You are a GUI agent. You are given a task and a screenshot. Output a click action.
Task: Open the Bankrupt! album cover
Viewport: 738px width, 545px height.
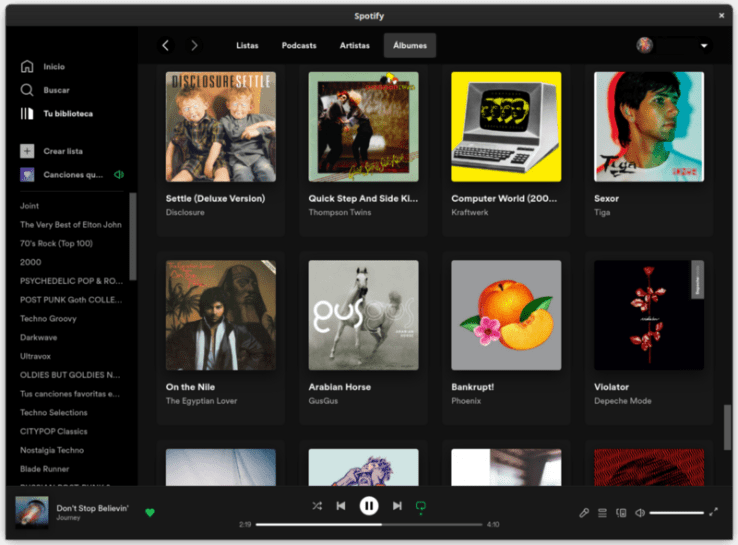[506, 315]
